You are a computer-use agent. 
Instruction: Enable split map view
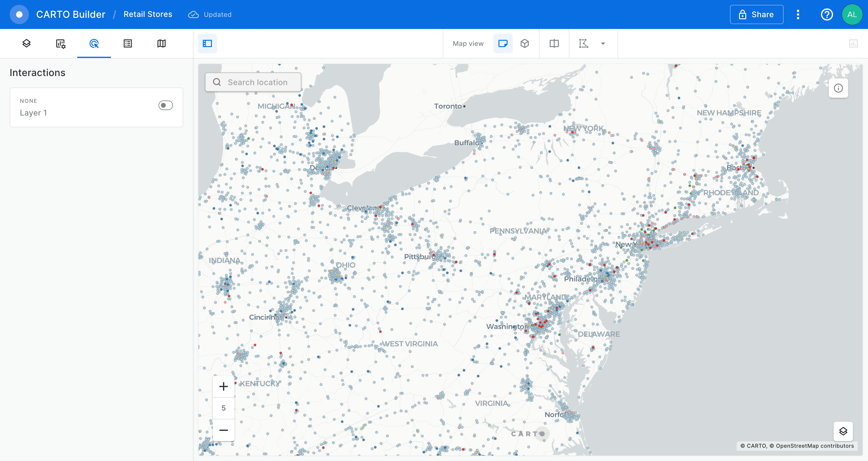point(554,43)
